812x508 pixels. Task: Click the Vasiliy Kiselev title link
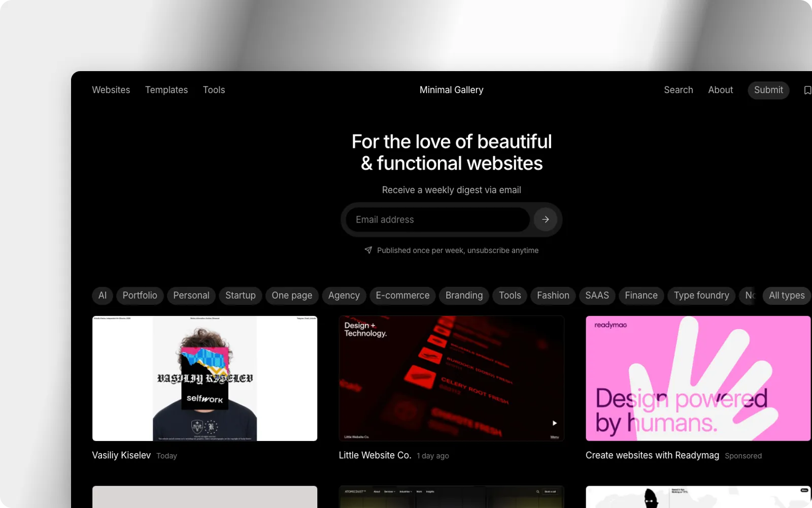[121, 455]
